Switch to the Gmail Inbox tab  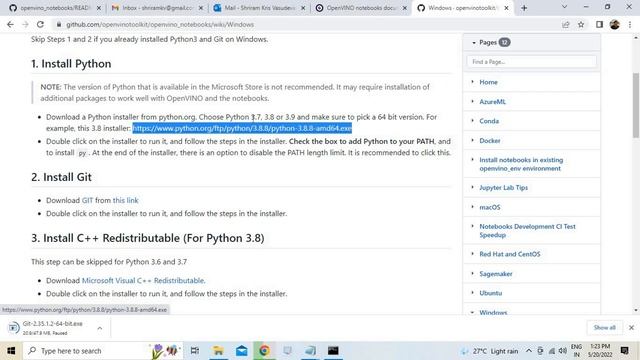[157, 8]
